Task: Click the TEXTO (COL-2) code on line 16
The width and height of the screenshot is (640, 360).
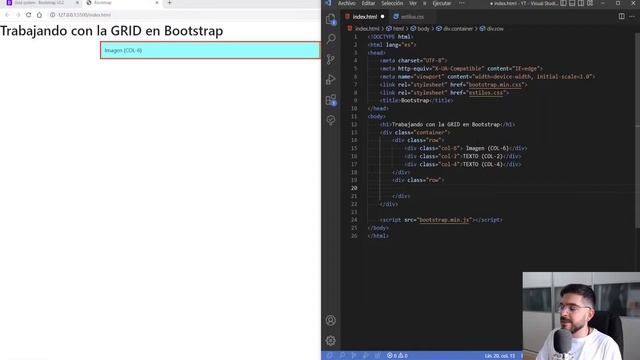Action: click(483, 156)
